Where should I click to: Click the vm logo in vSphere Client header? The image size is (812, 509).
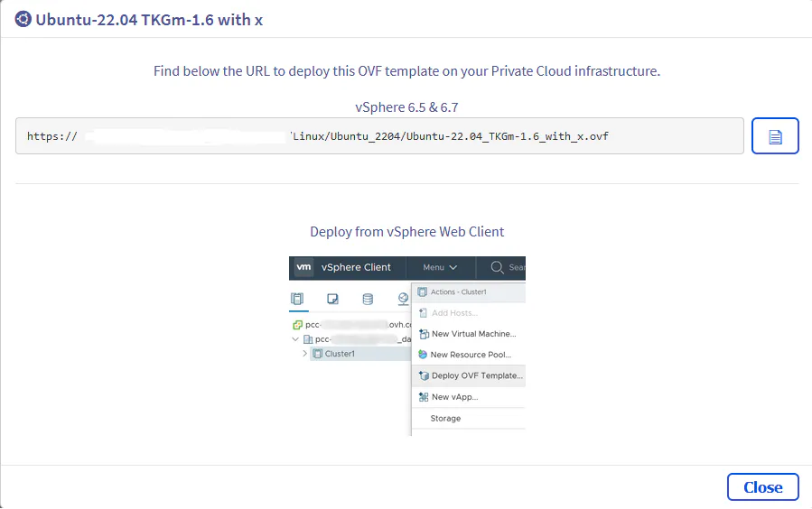(x=304, y=267)
